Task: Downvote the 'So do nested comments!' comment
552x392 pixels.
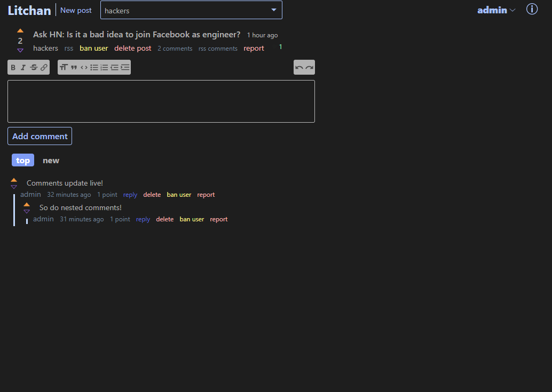Action: tap(27, 212)
